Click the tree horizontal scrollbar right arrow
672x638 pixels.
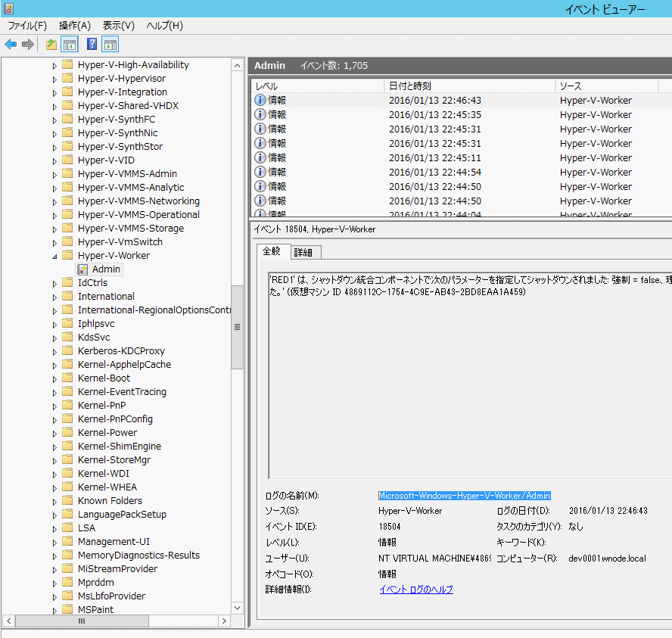pos(224,621)
